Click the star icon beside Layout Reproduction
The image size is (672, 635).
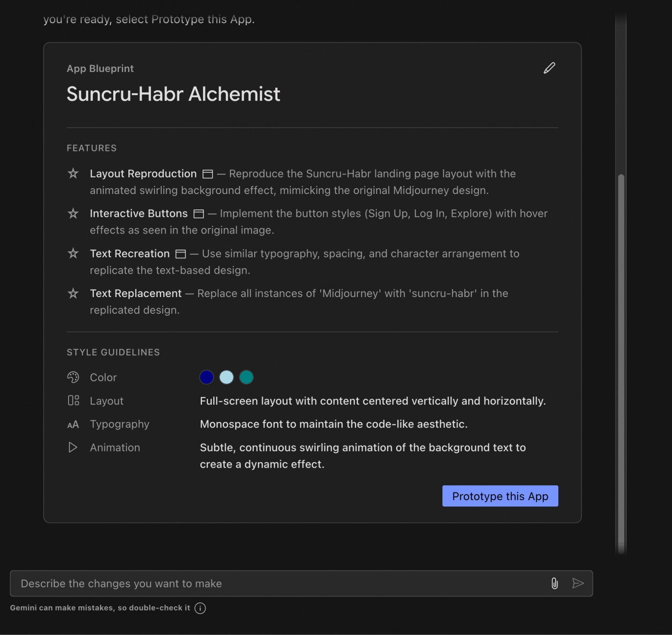coord(73,174)
